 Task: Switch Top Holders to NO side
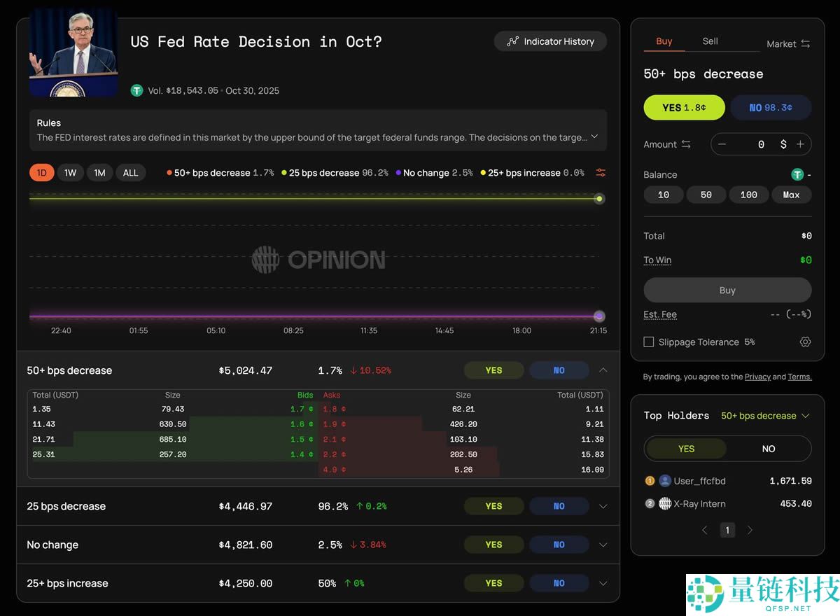(768, 449)
